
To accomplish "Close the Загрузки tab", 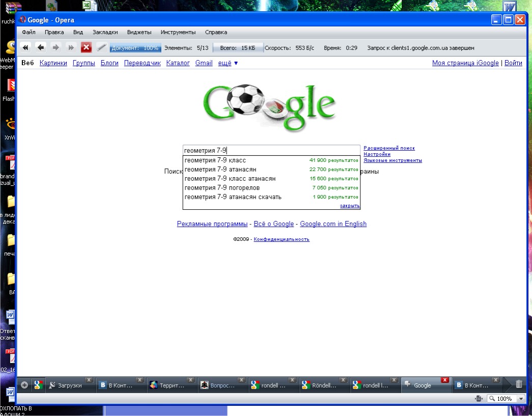I will pyautogui.click(x=89, y=380).
